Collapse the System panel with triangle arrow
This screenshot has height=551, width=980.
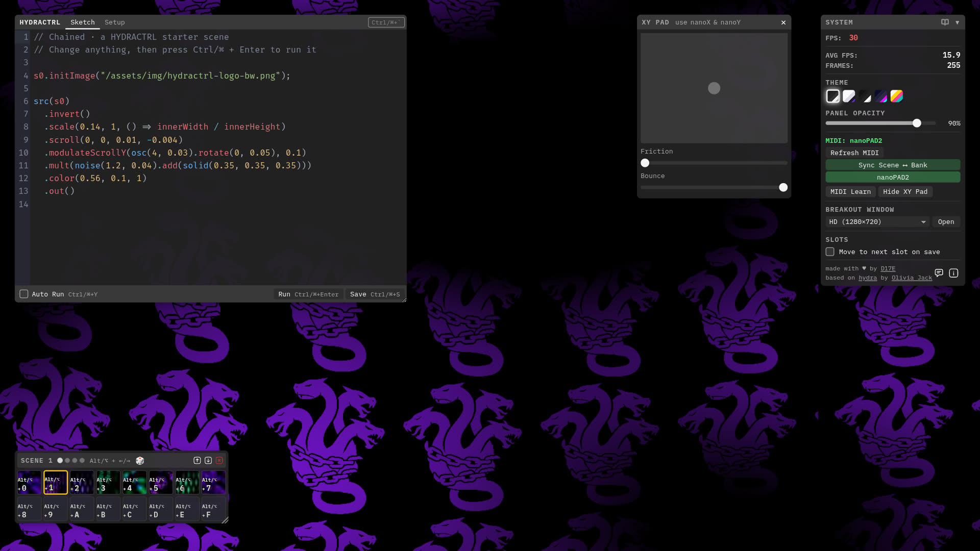[958, 22]
